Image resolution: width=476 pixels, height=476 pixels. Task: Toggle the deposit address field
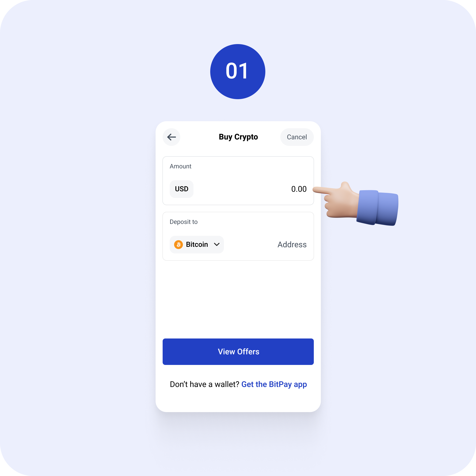292,244
